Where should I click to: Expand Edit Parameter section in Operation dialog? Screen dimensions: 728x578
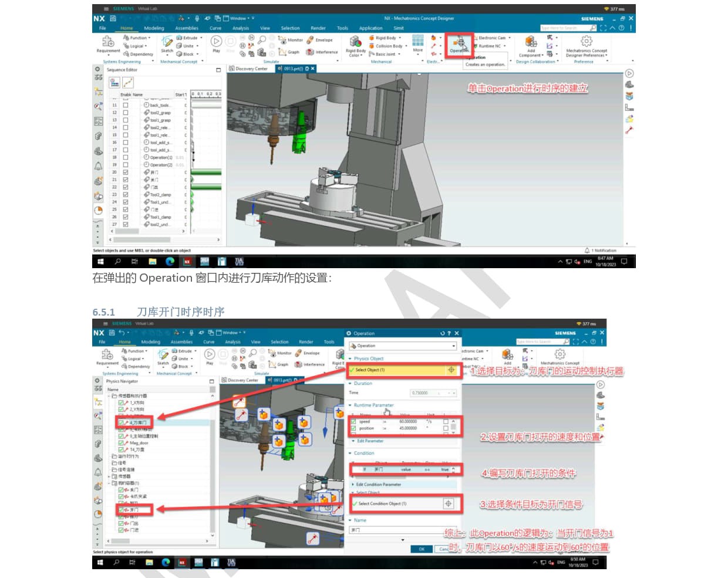pos(353,441)
